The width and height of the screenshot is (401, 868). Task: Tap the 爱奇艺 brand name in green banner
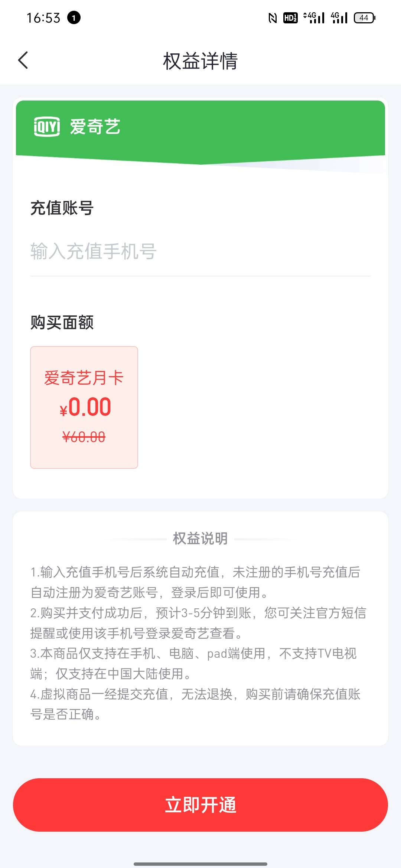(95, 127)
